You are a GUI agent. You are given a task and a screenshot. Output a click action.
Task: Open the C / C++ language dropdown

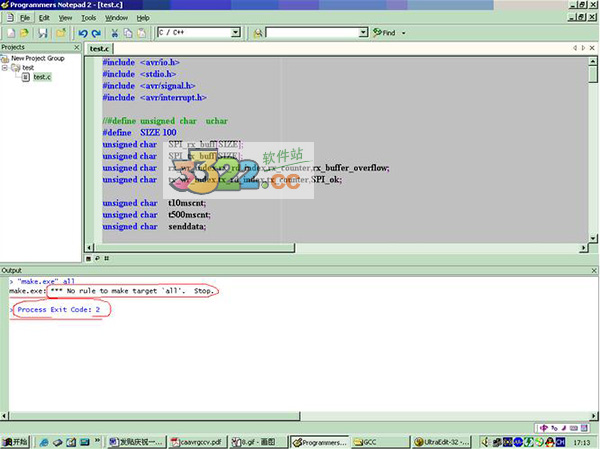tap(236, 33)
